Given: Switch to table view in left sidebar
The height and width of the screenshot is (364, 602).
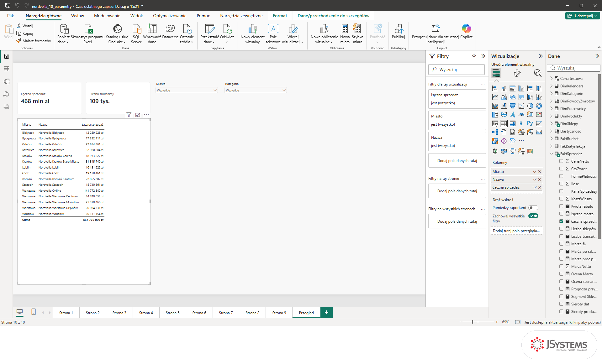Looking at the screenshot, I should 7,69.
